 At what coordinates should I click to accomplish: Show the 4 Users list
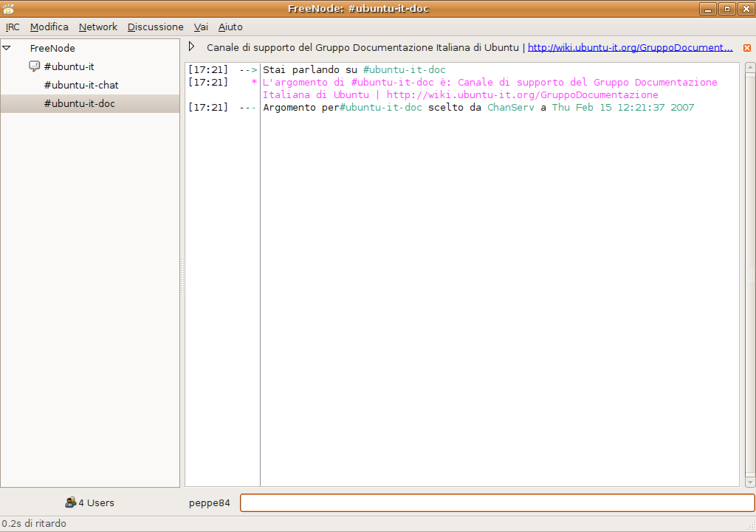[x=90, y=502]
